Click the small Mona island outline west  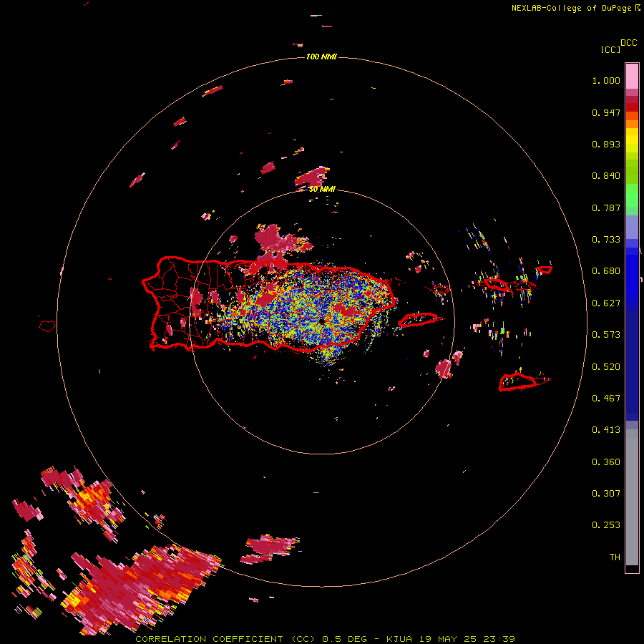point(47,326)
